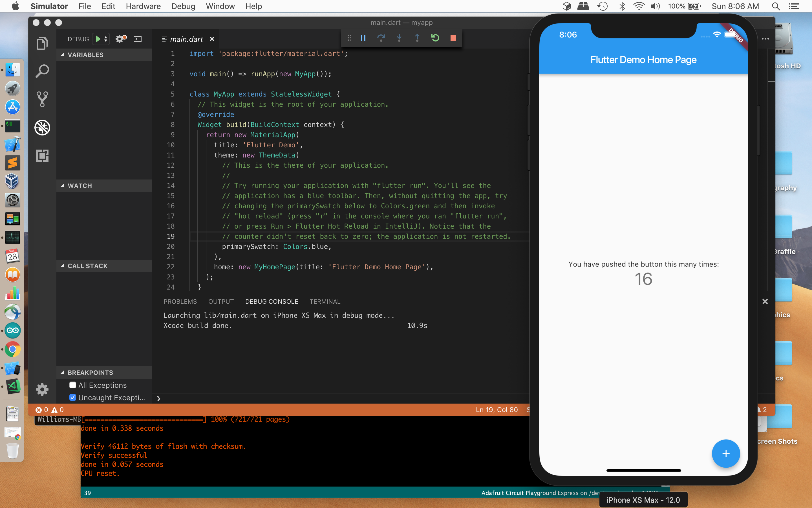812x508 pixels.
Task: Click line number 20 in the editor gutter
Action: point(171,247)
